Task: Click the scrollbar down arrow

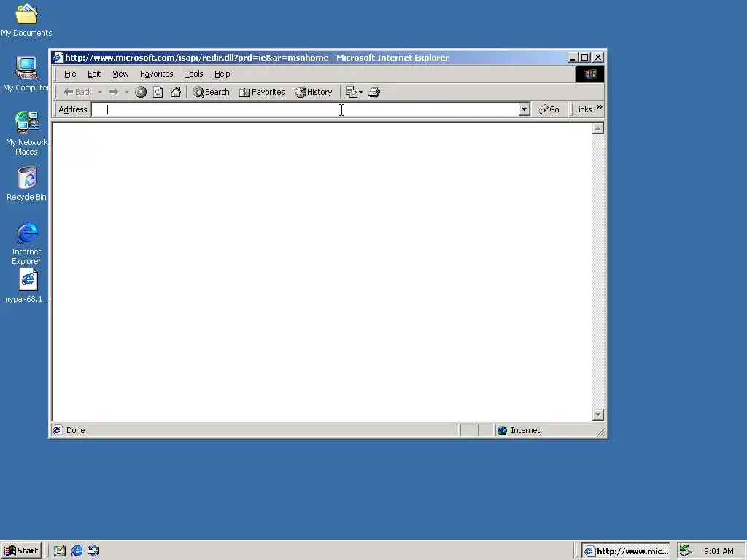Action: [x=598, y=415]
